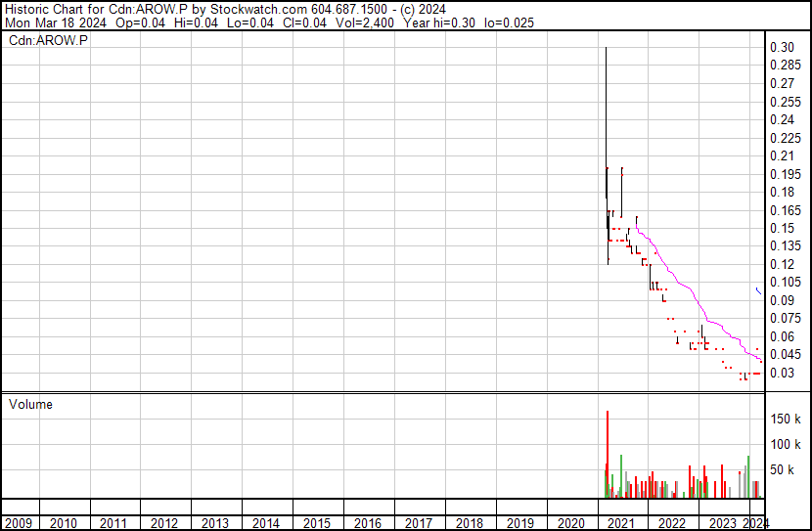Click the 150 k volume axis label
The width and height of the screenshot is (812, 531).
point(786,420)
